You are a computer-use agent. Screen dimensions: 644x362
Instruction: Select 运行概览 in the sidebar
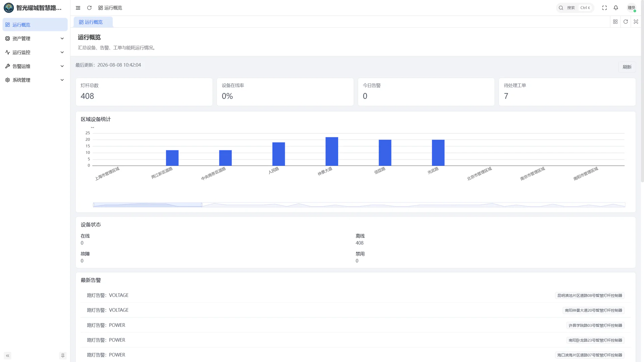(35, 25)
